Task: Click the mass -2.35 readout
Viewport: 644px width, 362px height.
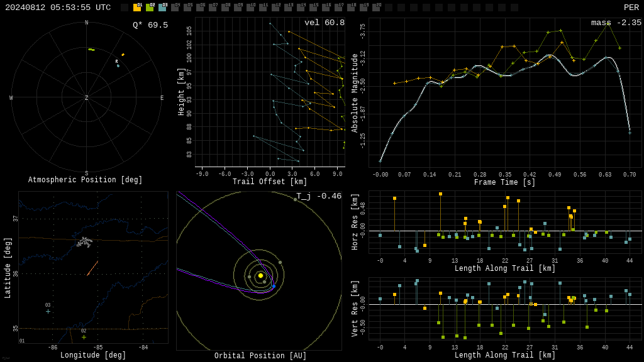Action: pos(616,23)
